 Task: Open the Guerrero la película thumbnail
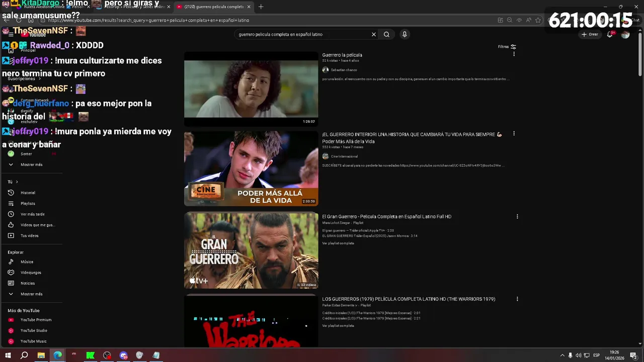pyautogui.click(x=251, y=89)
